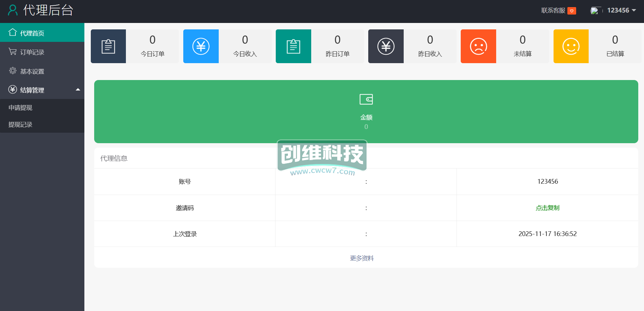644x311 pixels.
Task: Click the blue yen icon for 今日收入
Action: click(x=201, y=46)
